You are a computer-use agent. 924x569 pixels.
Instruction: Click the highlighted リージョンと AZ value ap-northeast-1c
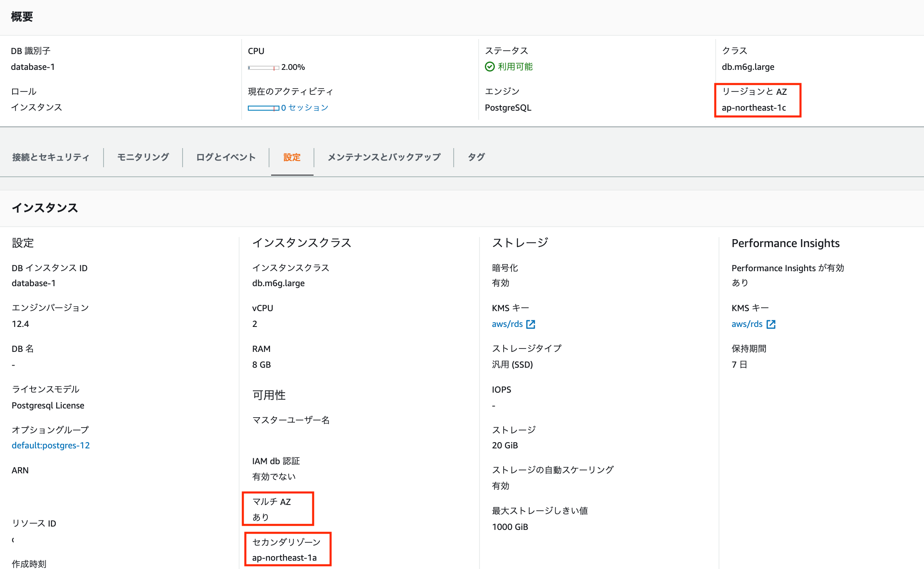pyautogui.click(x=754, y=108)
